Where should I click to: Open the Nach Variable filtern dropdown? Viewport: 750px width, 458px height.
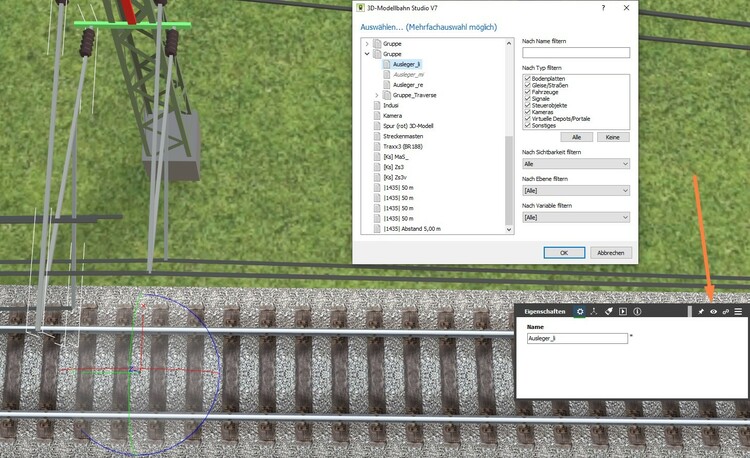pos(576,218)
